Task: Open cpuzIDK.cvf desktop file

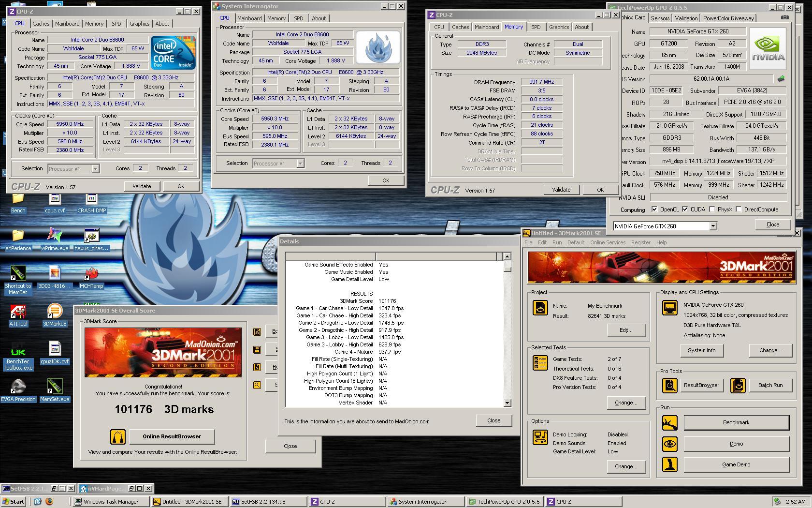Action: tap(55, 353)
